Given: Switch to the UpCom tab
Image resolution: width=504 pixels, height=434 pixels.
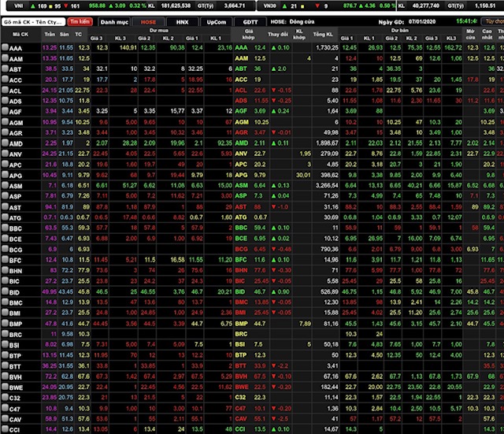Looking at the screenshot, I should tap(217, 22).
